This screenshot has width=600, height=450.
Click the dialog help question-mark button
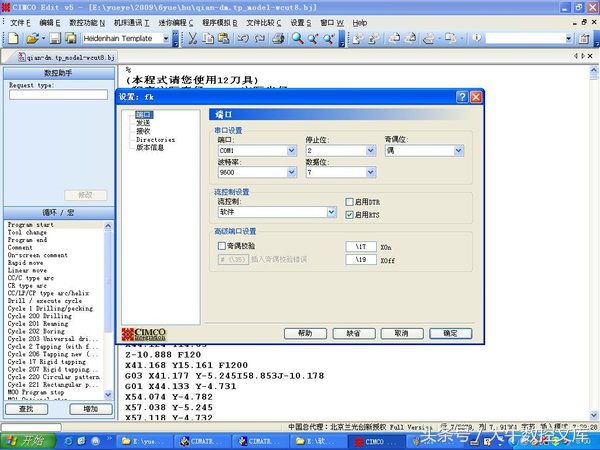tap(462, 97)
